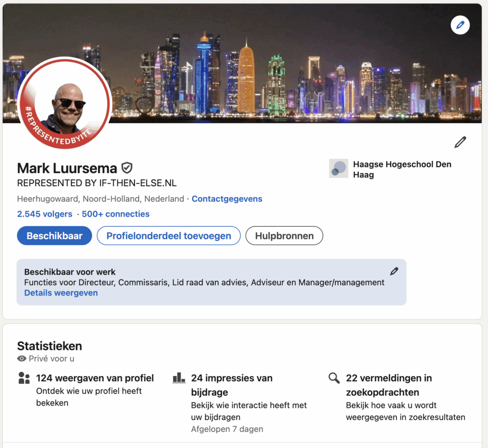Click the 'Profielonderdeel toevoegen' button
The height and width of the screenshot is (448, 488).
coord(169,236)
